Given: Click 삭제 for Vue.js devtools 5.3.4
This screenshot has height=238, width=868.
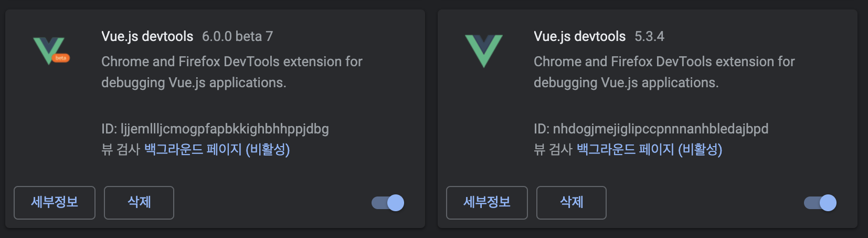Looking at the screenshot, I should click(x=571, y=202).
